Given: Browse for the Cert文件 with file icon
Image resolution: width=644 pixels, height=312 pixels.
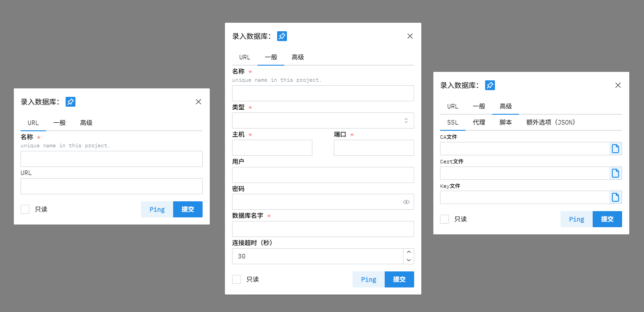Looking at the screenshot, I should pos(615,173).
